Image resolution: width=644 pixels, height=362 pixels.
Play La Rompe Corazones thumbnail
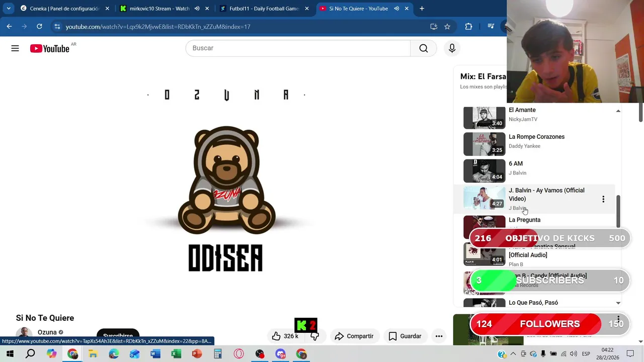click(484, 144)
